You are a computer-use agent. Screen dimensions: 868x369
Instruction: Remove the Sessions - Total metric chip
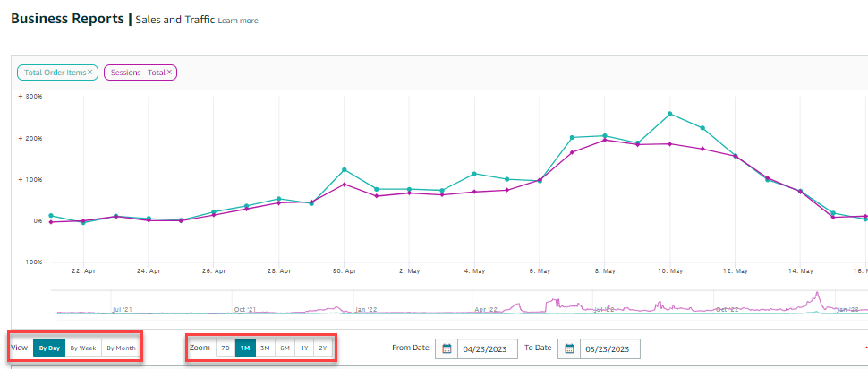point(169,72)
